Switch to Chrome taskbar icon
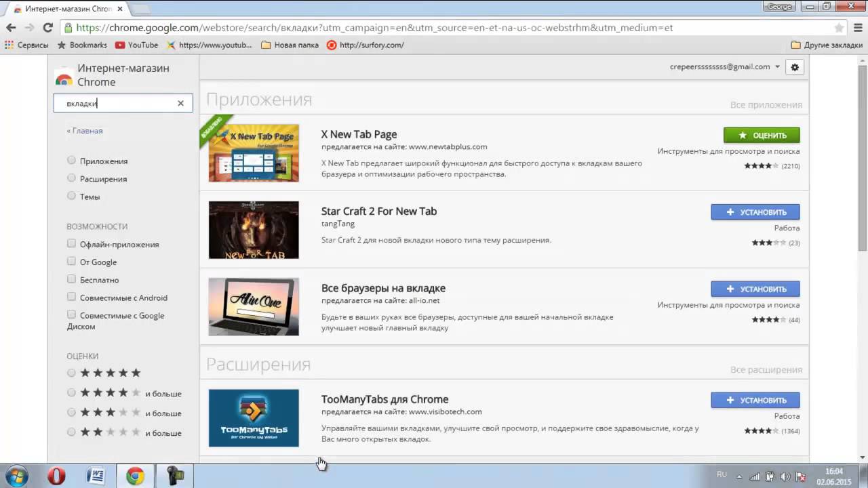868x488 pixels. [x=135, y=476]
